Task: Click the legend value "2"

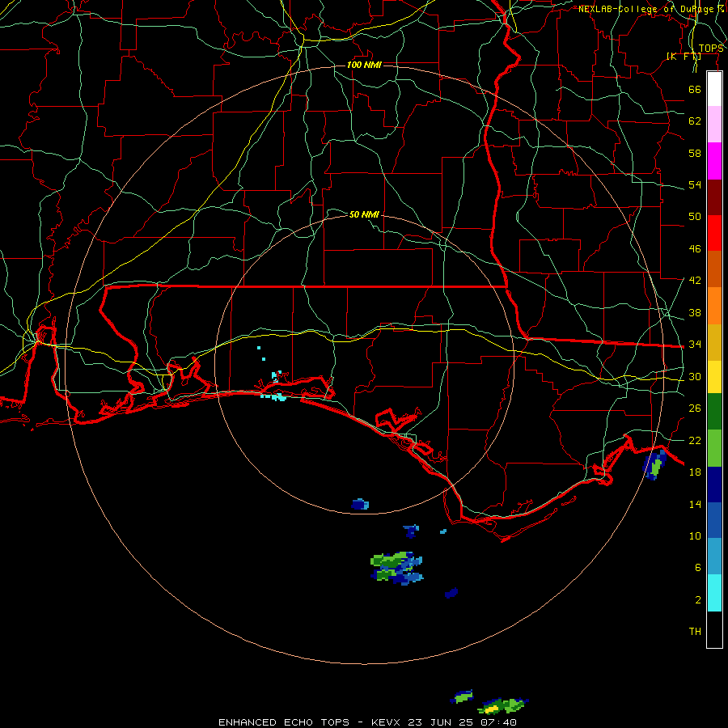Action: (698, 600)
